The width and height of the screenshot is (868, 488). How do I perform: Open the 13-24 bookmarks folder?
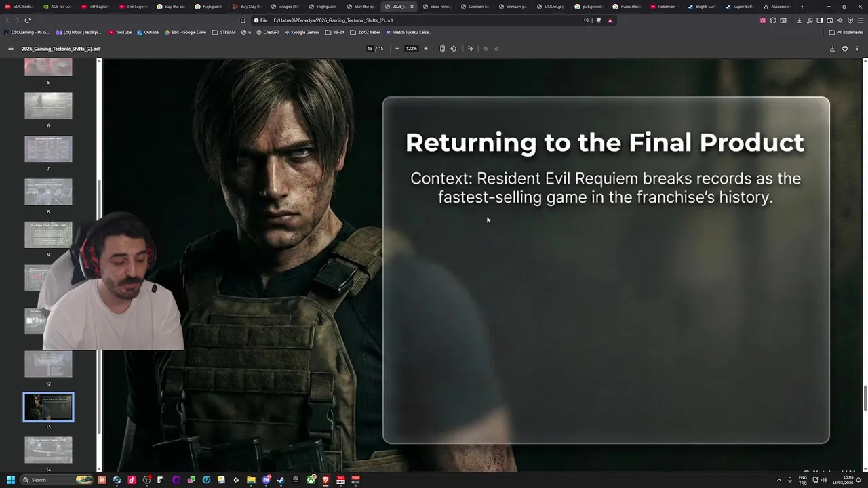335,32
